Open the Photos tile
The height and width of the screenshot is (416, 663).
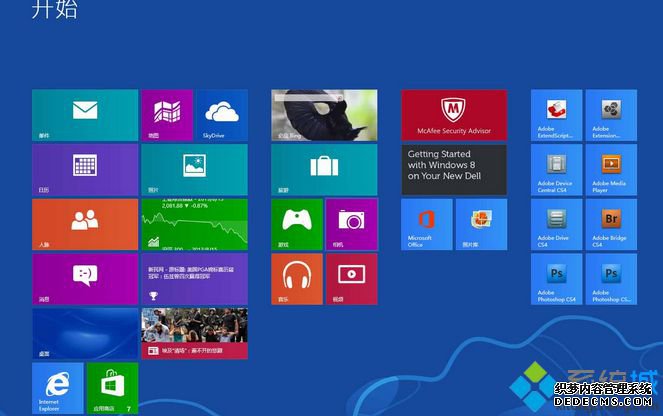[x=195, y=170]
